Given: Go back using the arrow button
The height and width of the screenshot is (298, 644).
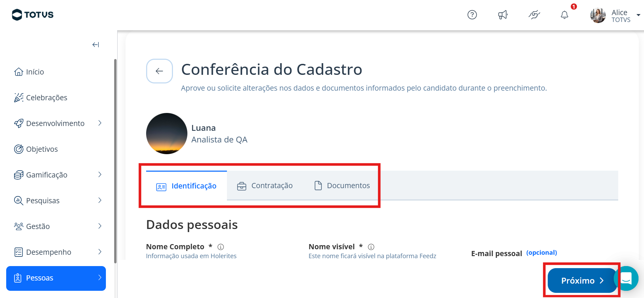Looking at the screenshot, I should [160, 71].
